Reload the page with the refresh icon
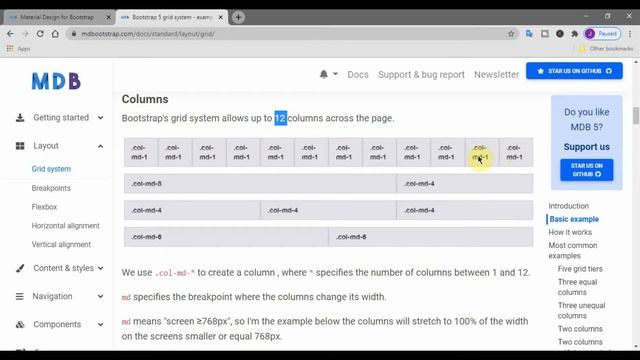Image resolution: width=640 pixels, height=360 pixels. pyautogui.click(x=40, y=34)
